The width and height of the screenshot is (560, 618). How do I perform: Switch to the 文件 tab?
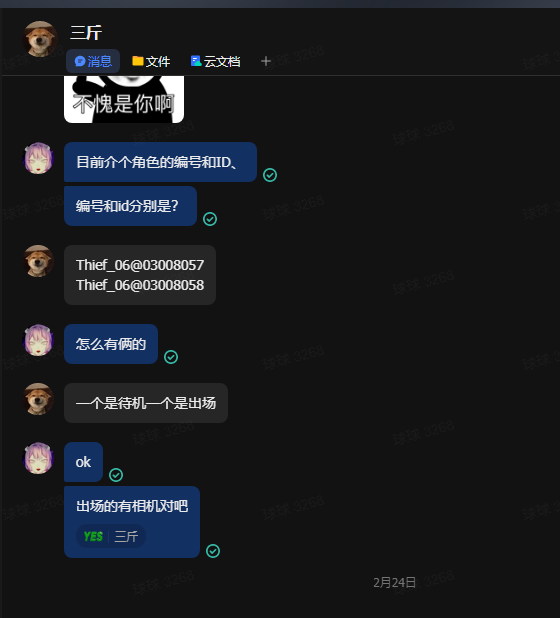point(151,61)
